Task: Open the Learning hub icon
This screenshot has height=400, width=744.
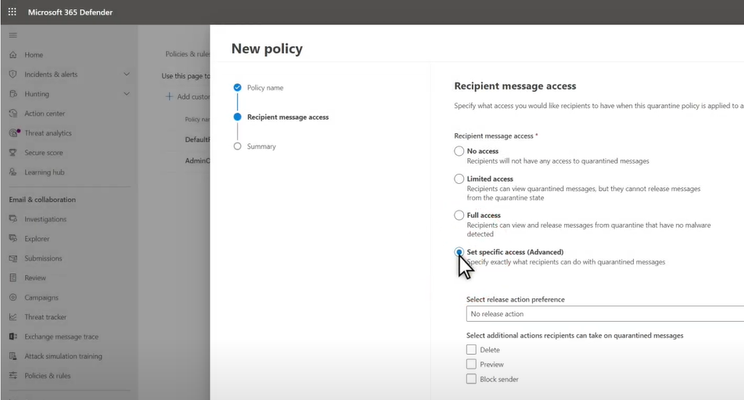Action: (x=13, y=172)
